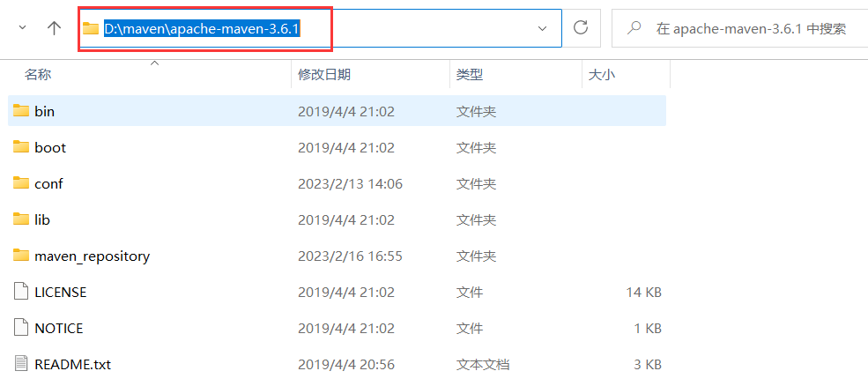Click the LICENSE file icon
Viewport: 868px width, 386px height.
point(21,292)
